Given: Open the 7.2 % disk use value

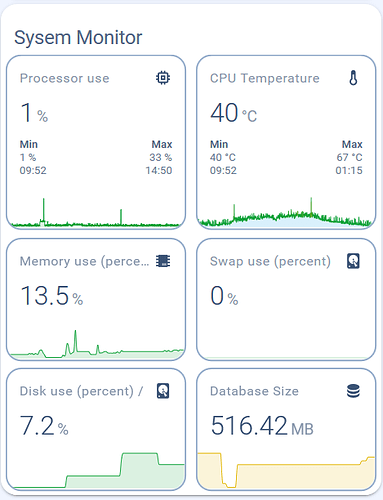Looking at the screenshot, I should (44, 426).
